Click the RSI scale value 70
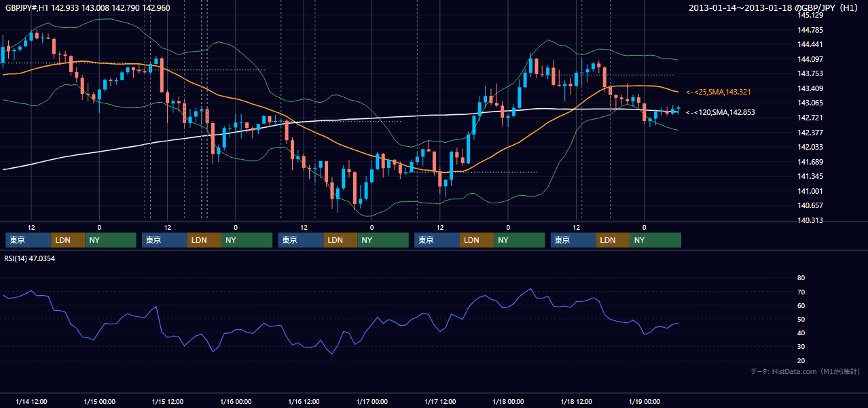This screenshot has height=408, width=868. (801, 292)
